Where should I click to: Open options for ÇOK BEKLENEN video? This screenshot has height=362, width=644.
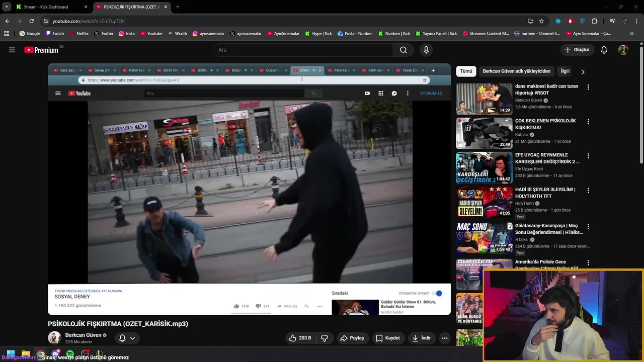coord(588,122)
